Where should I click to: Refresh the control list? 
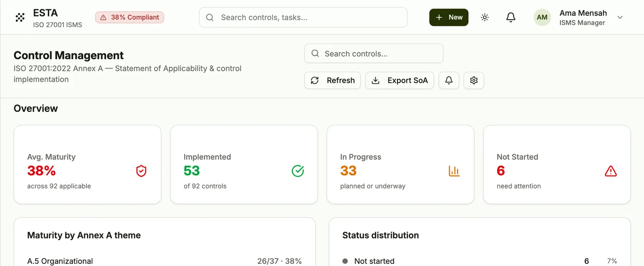[x=333, y=80]
